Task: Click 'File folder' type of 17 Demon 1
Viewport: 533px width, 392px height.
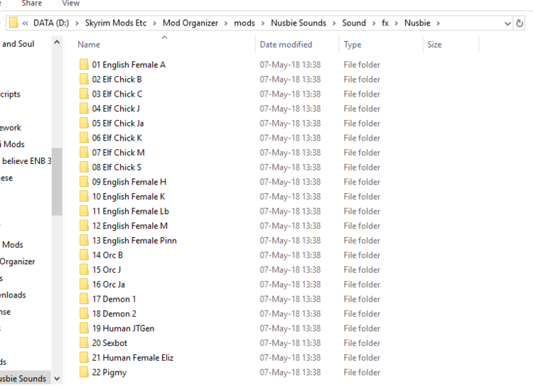Action: pyautogui.click(x=362, y=299)
